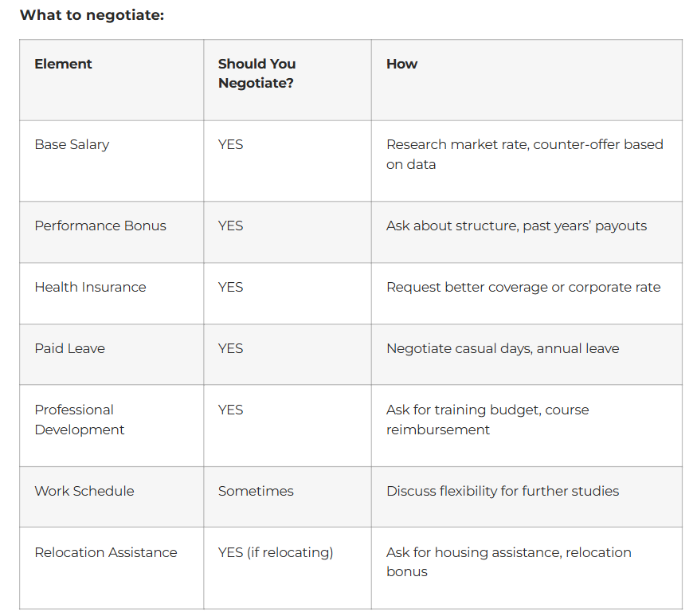Click the "Element" column header
Image resolution: width=697 pixels, height=616 pixels.
tap(64, 64)
